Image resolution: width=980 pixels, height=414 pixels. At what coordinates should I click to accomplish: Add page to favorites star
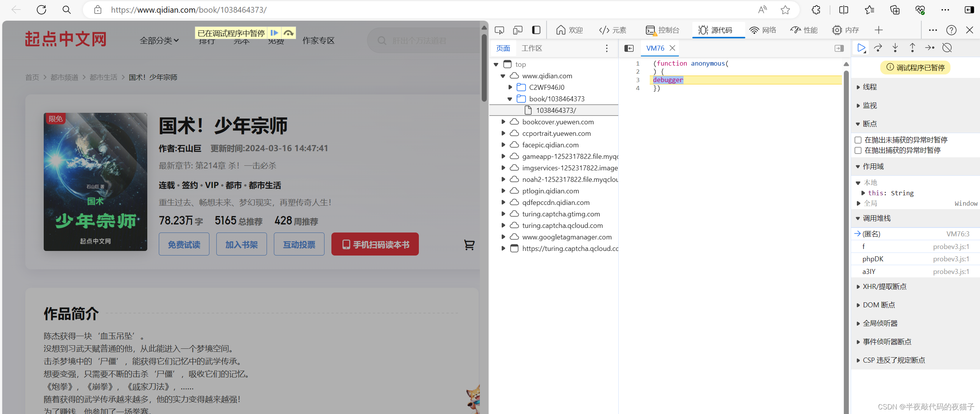coord(785,10)
